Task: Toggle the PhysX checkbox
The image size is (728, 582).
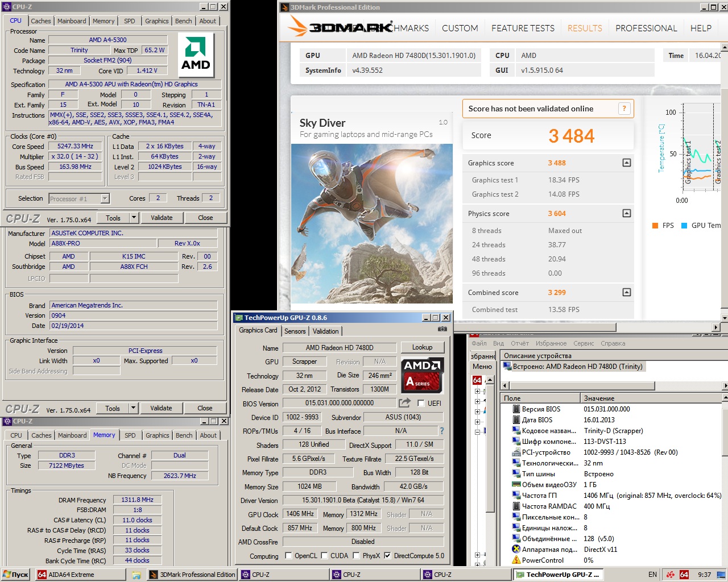Action: tap(356, 556)
